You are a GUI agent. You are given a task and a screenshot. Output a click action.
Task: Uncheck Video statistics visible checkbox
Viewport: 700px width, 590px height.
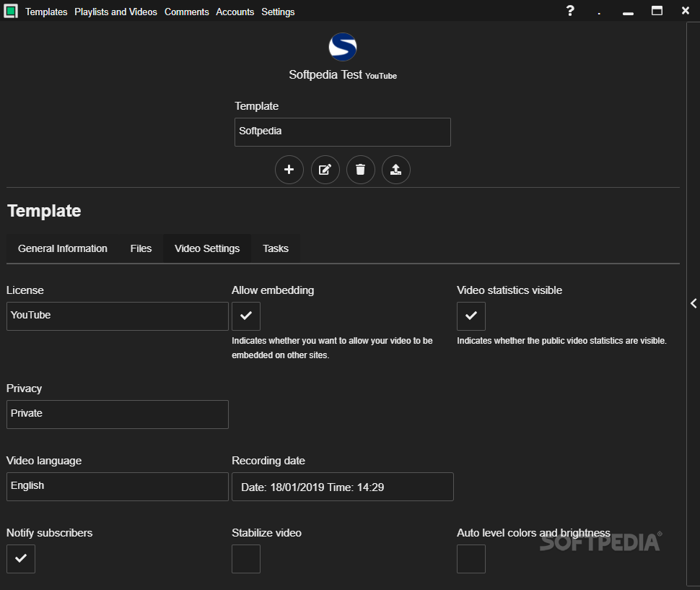pos(471,316)
